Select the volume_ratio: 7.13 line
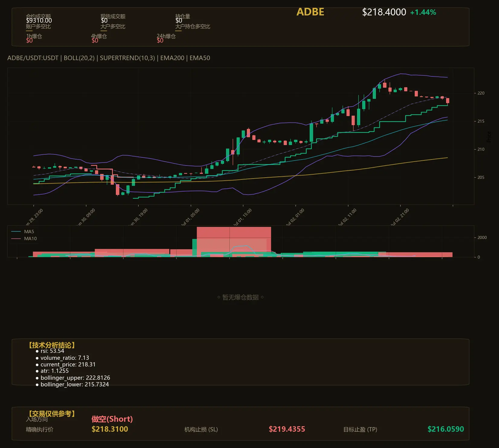Image resolution: width=499 pixels, height=448 pixels. pos(65,358)
